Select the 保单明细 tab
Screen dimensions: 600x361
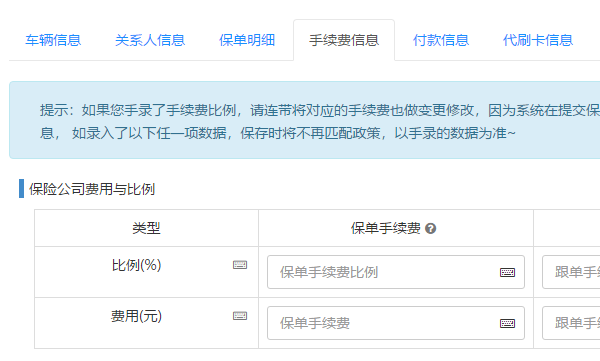(x=247, y=40)
